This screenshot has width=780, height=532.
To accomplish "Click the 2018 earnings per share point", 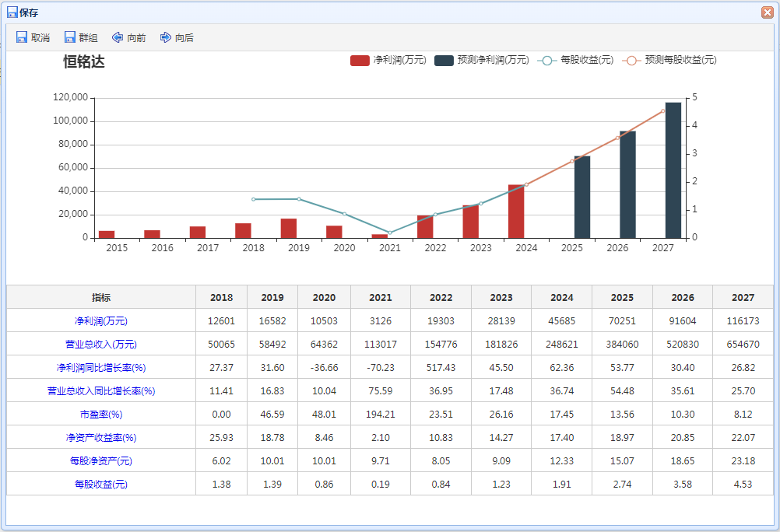I will [253, 199].
